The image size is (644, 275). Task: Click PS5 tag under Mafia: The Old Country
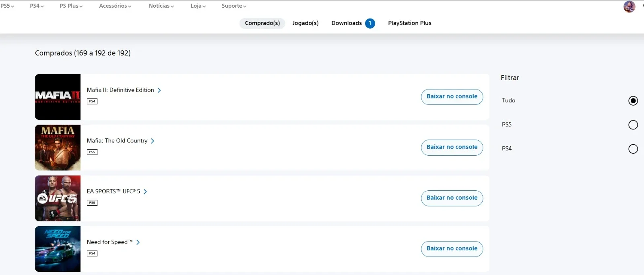coord(92,152)
